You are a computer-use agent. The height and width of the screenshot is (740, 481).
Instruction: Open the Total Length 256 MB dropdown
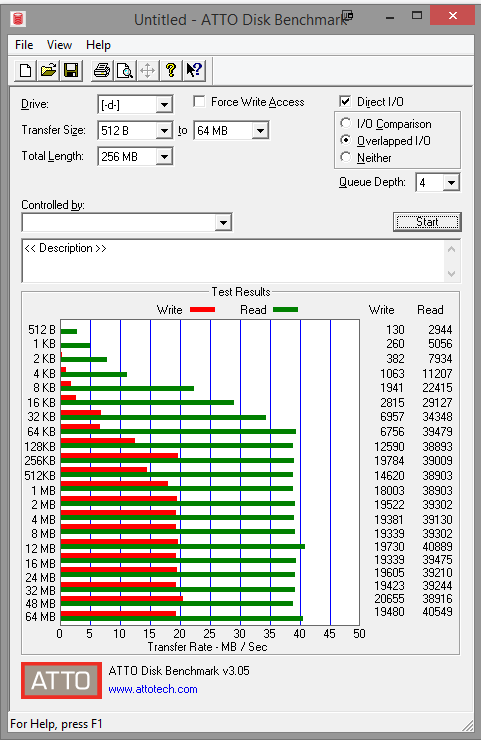[164, 156]
